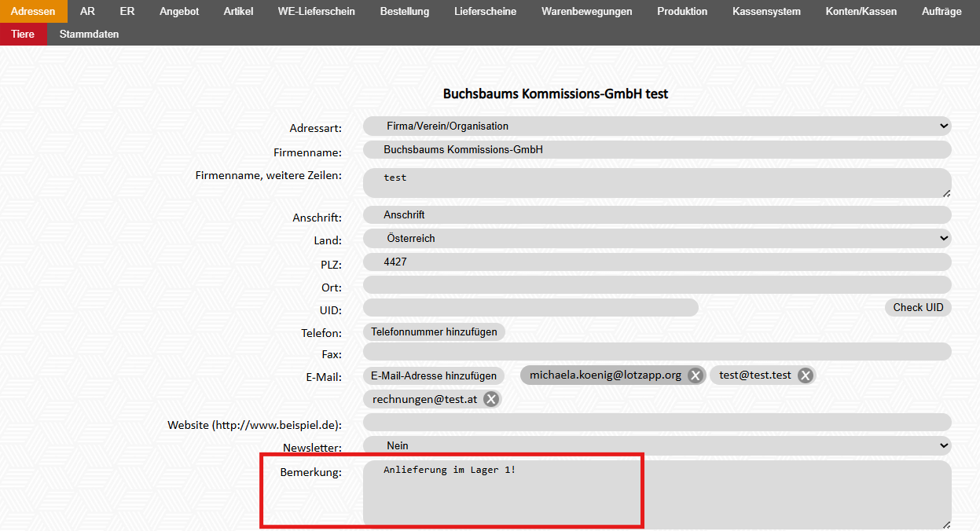Switch to the ER menu
The height and width of the screenshot is (531, 980).
tap(127, 11)
